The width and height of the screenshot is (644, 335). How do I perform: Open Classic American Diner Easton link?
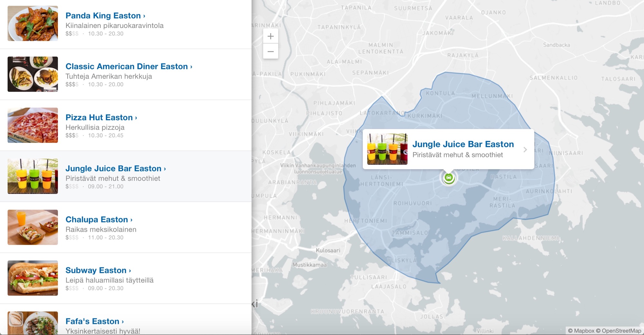click(x=129, y=66)
